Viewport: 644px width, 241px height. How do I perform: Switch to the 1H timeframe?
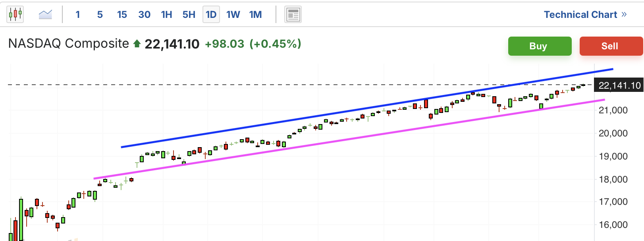coord(166,15)
